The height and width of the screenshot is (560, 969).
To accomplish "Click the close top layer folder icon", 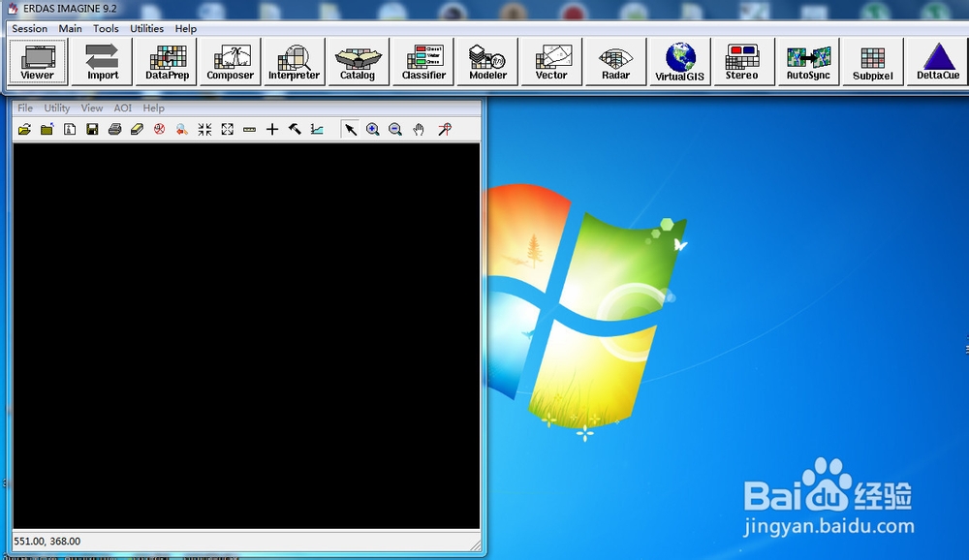I will click(47, 129).
